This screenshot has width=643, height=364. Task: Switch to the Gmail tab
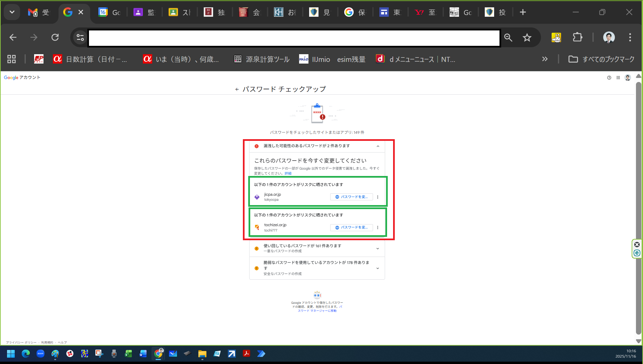38,12
